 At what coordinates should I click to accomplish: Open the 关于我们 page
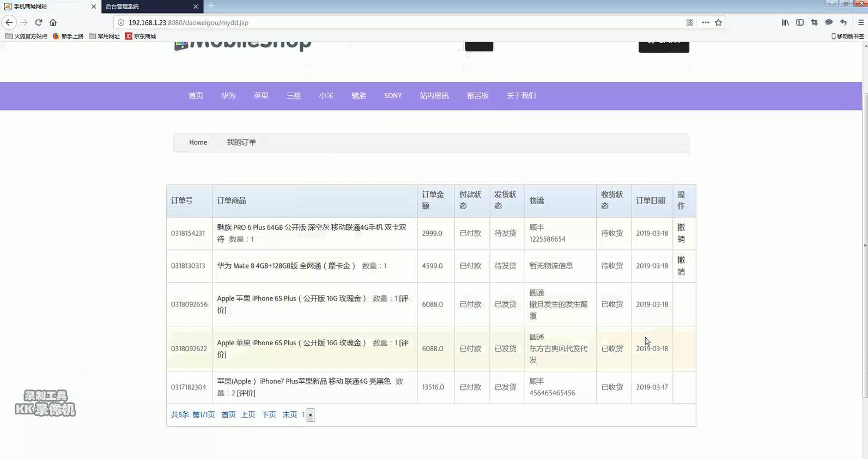521,95
